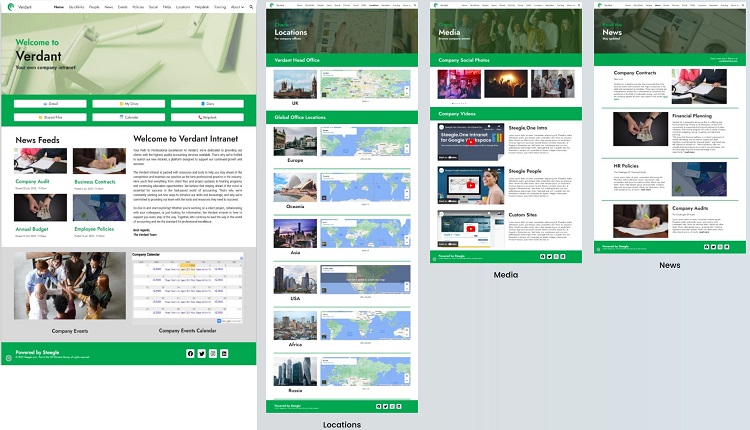Open Policies in Home page navigation
This screenshot has height=430, width=750.
[x=138, y=7]
